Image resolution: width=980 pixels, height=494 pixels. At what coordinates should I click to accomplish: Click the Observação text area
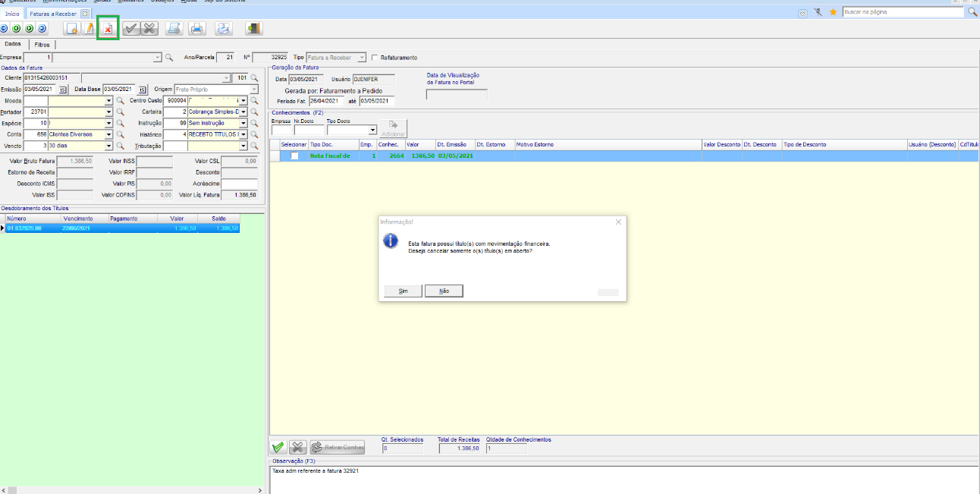click(624, 480)
